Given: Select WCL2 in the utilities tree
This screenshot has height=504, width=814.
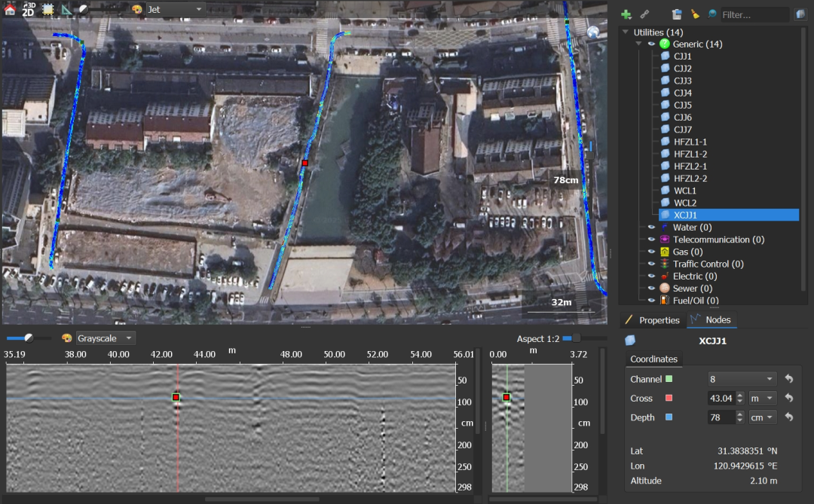Looking at the screenshot, I should (x=684, y=203).
